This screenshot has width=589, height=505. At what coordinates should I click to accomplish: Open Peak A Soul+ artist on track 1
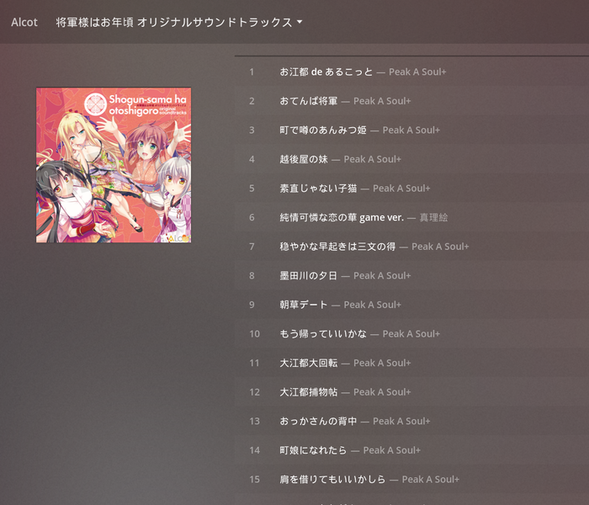417,72
